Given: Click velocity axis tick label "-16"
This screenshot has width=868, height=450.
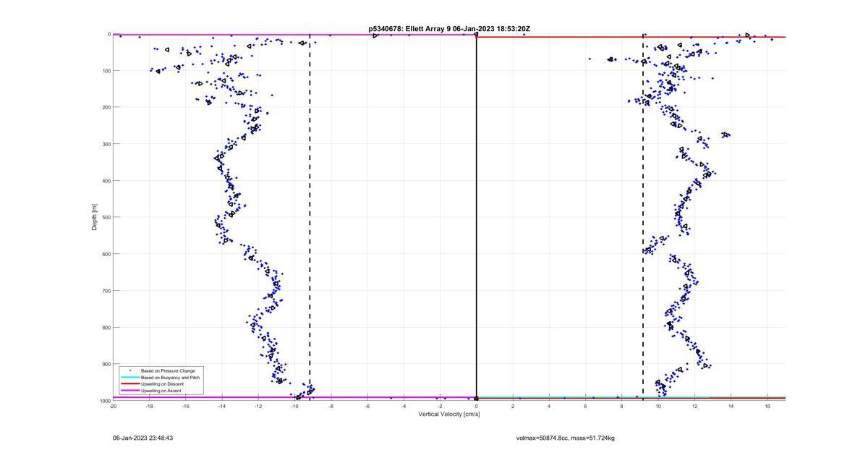Looking at the screenshot, I should 185,407.
